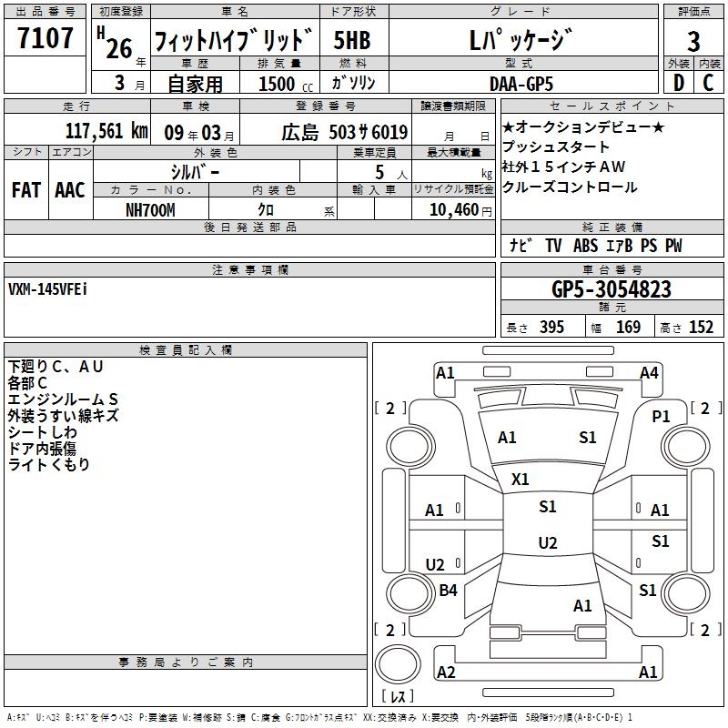Select the B4 dent marker on diagram
Viewport: 728px width, 728px height.
click(x=449, y=591)
